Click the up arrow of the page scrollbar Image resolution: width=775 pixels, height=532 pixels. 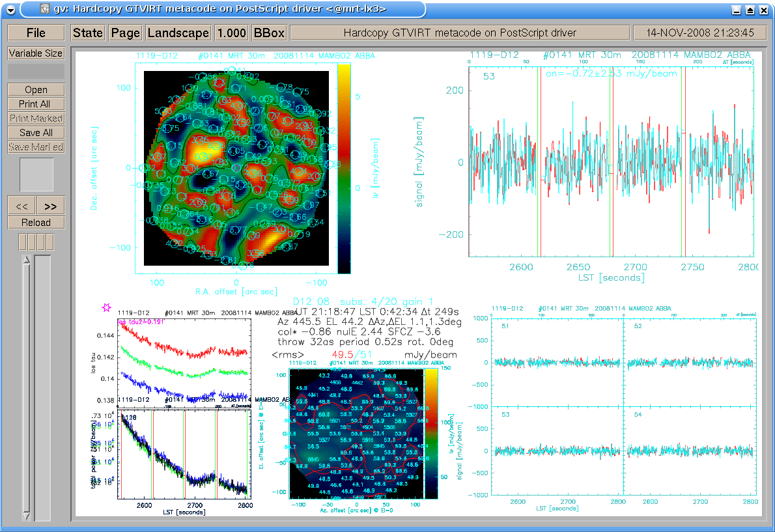(x=27, y=260)
